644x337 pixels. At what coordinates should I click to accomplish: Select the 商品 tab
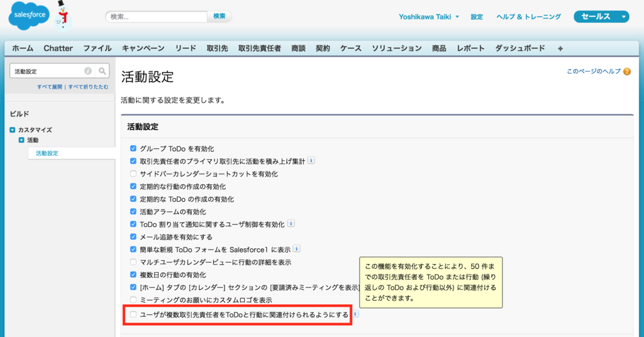pos(439,48)
